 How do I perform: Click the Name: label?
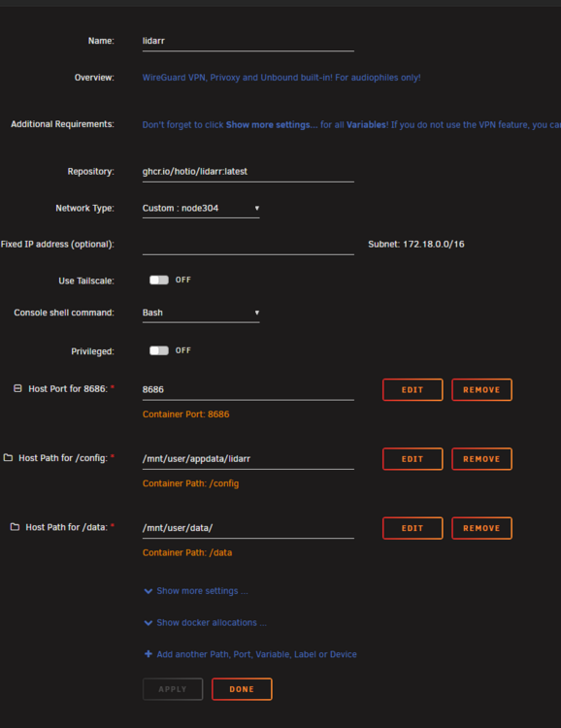[101, 41]
